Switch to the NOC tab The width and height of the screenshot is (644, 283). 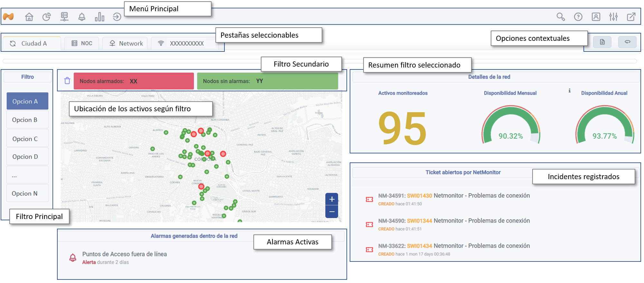pos(82,43)
